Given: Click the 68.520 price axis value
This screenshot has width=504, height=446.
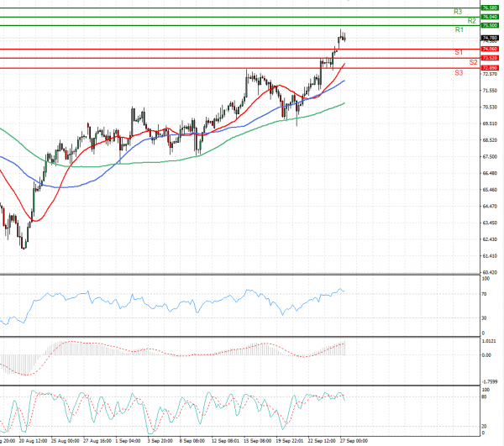Looking at the screenshot, I should (x=490, y=140).
